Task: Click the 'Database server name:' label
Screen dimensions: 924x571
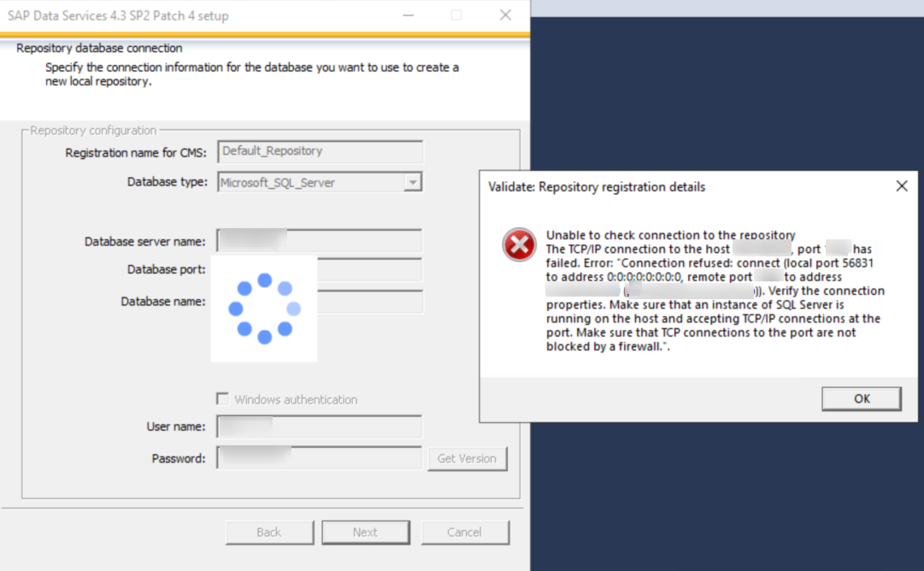Action: (x=145, y=242)
